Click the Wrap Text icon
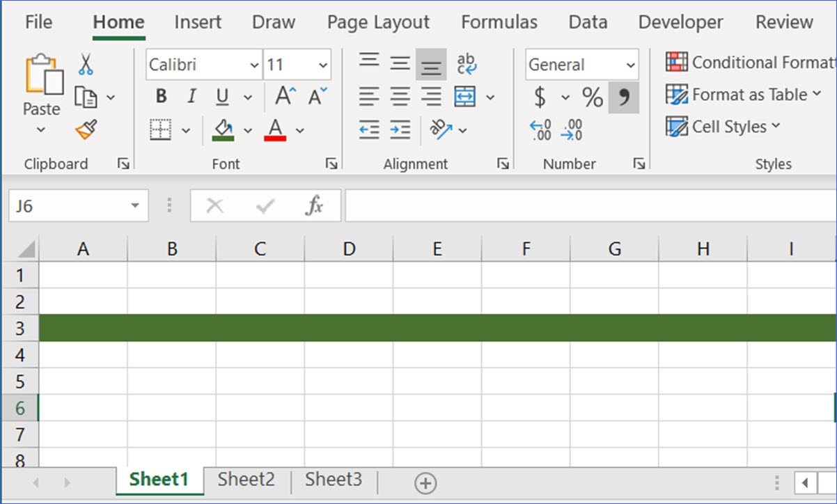 467,63
